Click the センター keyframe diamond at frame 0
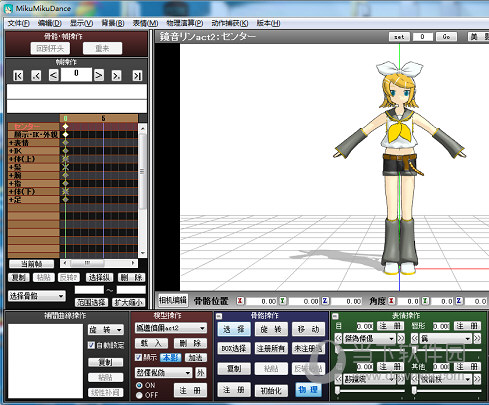This screenshot has width=489, height=405. click(65, 126)
